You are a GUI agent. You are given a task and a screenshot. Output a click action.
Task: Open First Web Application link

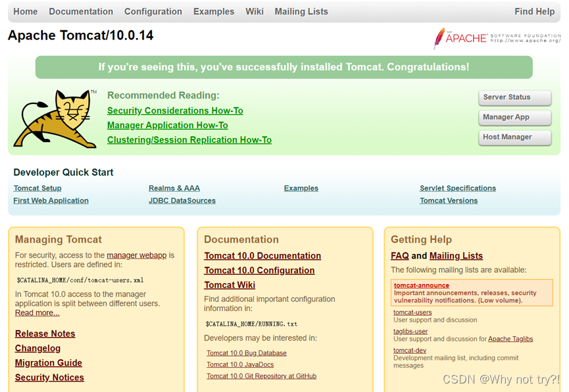click(x=51, y=201)
